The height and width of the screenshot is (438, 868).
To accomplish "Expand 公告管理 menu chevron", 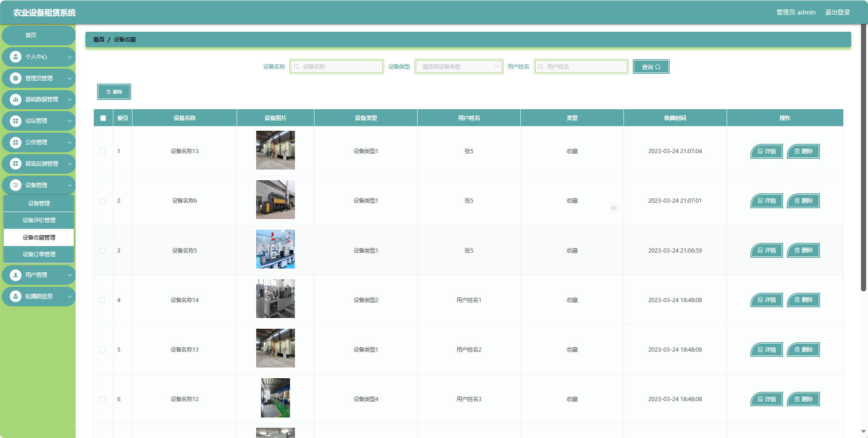I will [70, 142].
